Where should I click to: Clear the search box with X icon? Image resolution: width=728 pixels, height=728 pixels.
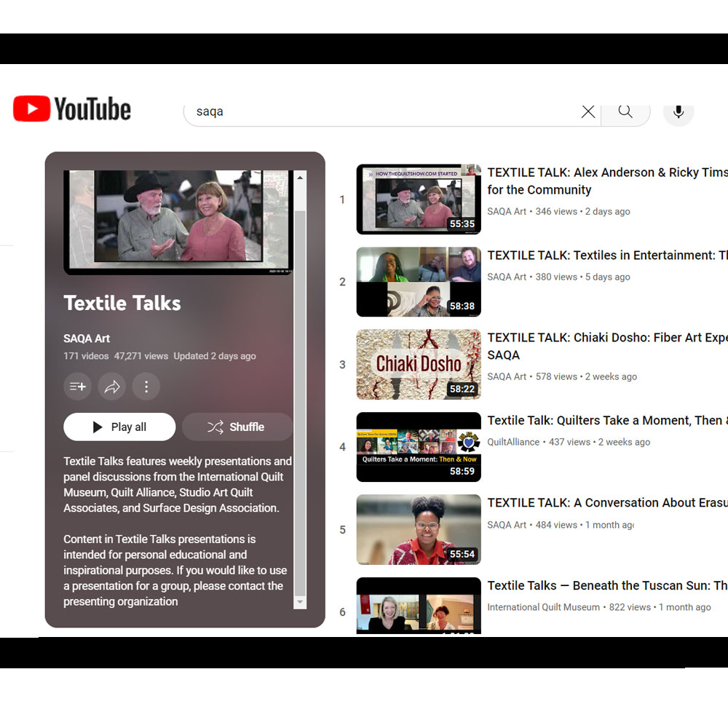coord(588,111)
